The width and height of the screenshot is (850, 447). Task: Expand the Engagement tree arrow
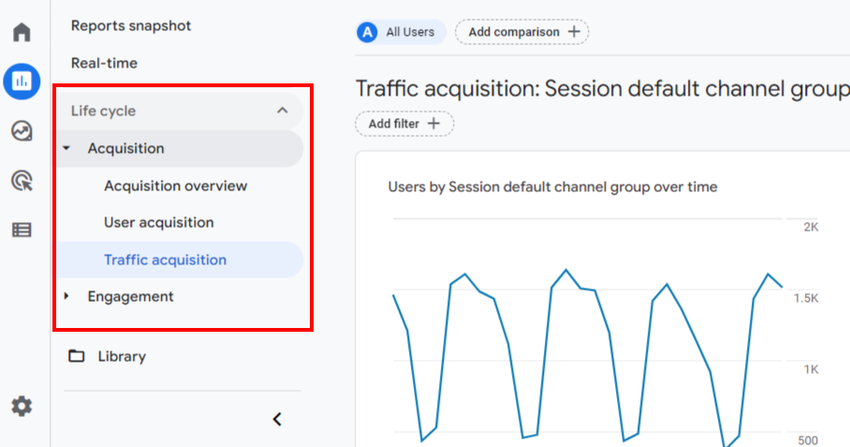tap(67, 296)
